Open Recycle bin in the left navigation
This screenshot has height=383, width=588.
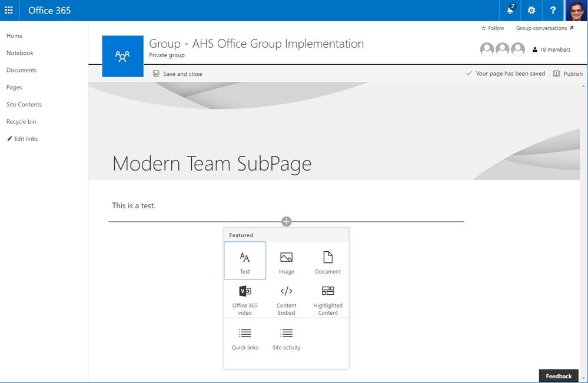[x=21, y=122]
